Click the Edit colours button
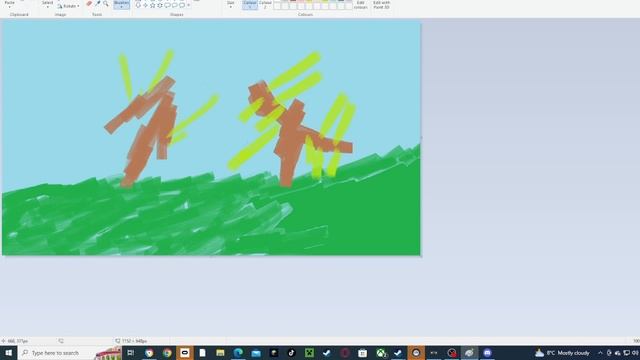This screenshot has height=360, width=640. [x=360, y=4]
